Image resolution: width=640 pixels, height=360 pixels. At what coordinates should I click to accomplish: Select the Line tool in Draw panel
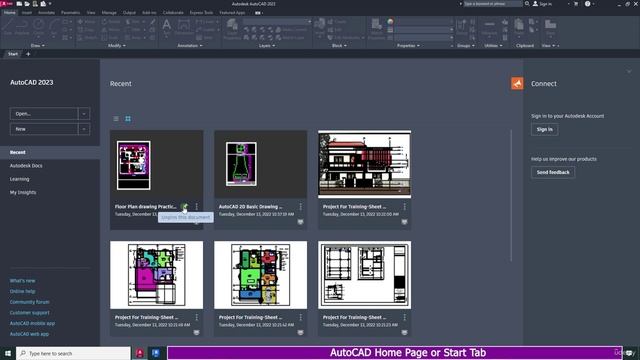coord(8,26)
